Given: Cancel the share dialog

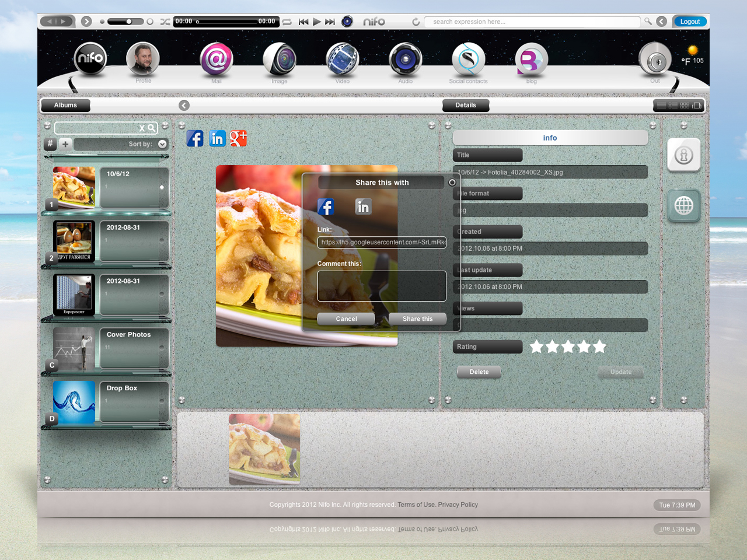Looking at the screenshot, I should coord(347,319).
